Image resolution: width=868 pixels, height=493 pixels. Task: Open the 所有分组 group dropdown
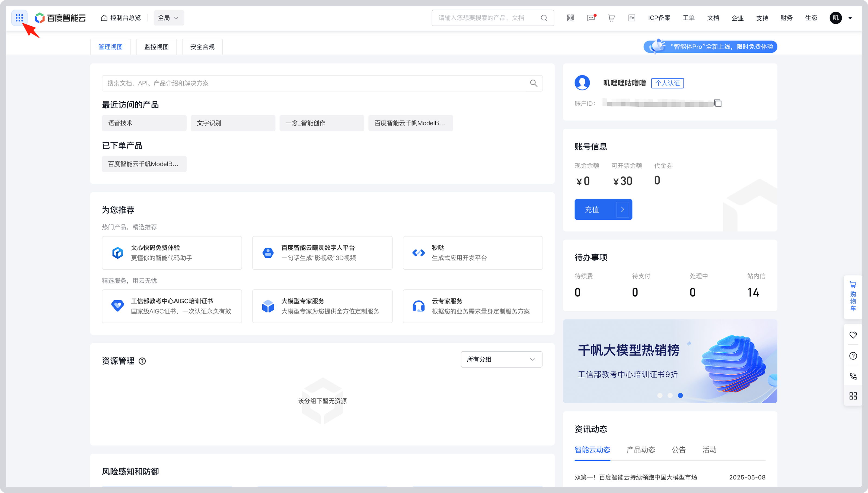tap(501, 359)
